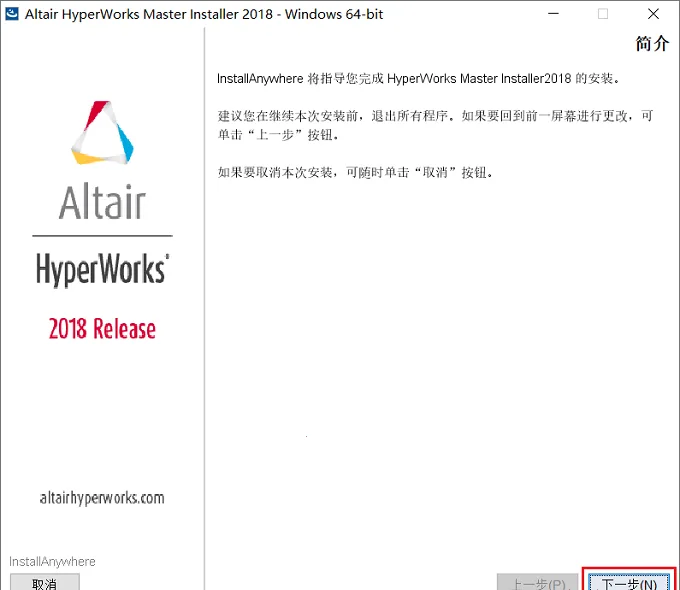The height and width of the screenshot is (590, 680).
Task: Cancel installation with 取消 button
Action: coord(45,582)
